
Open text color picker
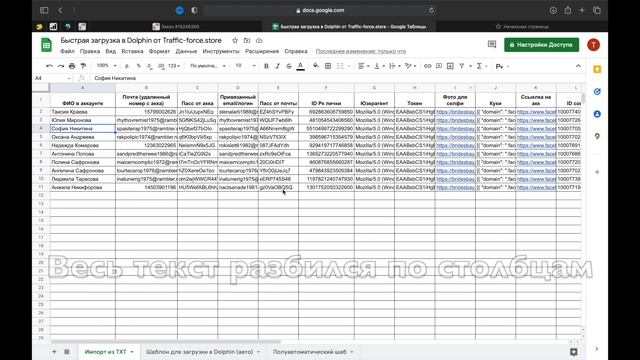tap(300, 66)
